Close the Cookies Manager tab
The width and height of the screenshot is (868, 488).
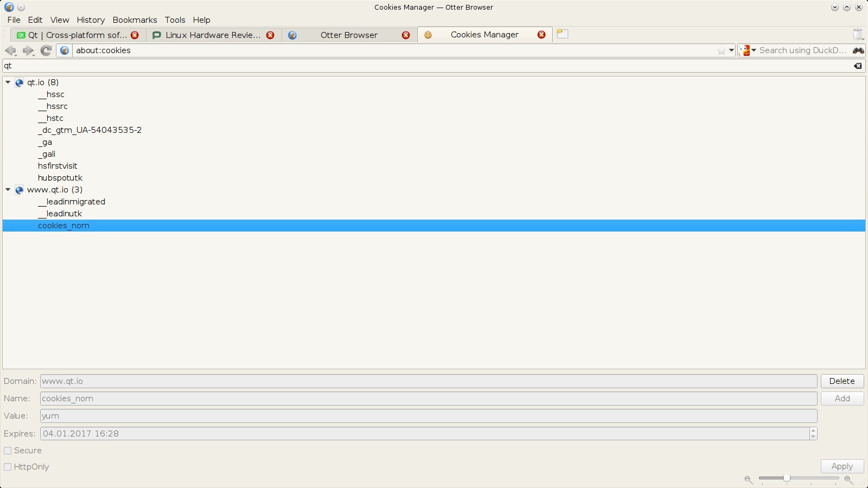click(x=541, y=35)
